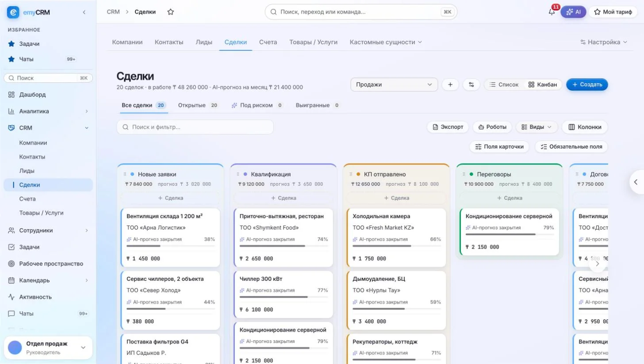Viewport: 644px width, 364px height.
Task: Open the Продажи pipeline dropdown
Action: pos(394,84)
